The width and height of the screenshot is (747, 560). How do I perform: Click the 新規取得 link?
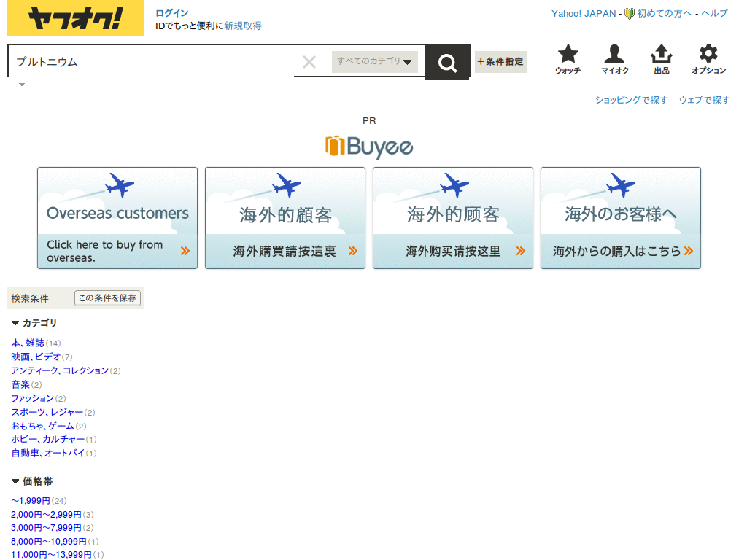(x=243, y=26)
